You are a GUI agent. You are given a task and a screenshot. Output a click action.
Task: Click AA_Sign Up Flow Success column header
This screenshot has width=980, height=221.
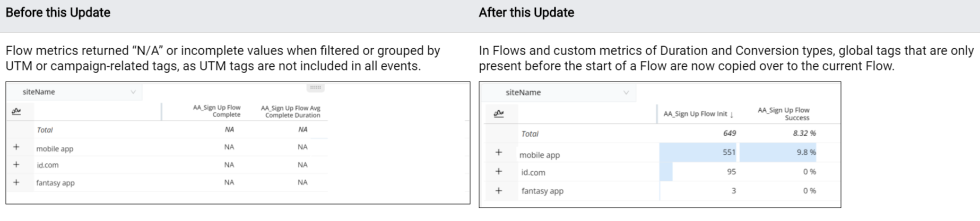tap(784, 114)
